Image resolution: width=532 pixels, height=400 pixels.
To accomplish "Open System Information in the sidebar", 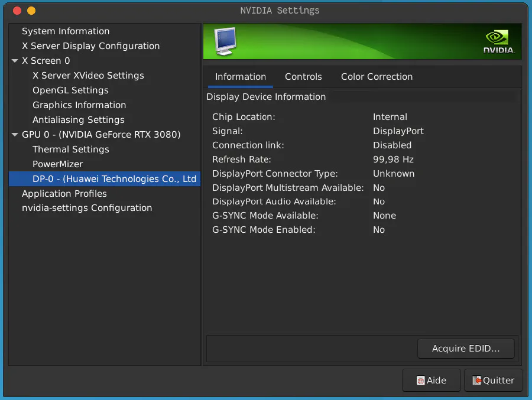I will tap(66, 31).
